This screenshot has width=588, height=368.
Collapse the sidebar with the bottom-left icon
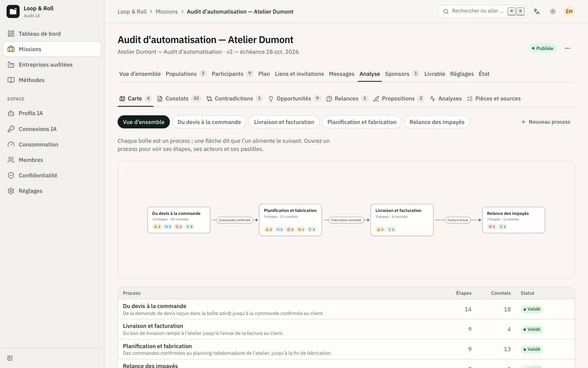click(10, 358)
